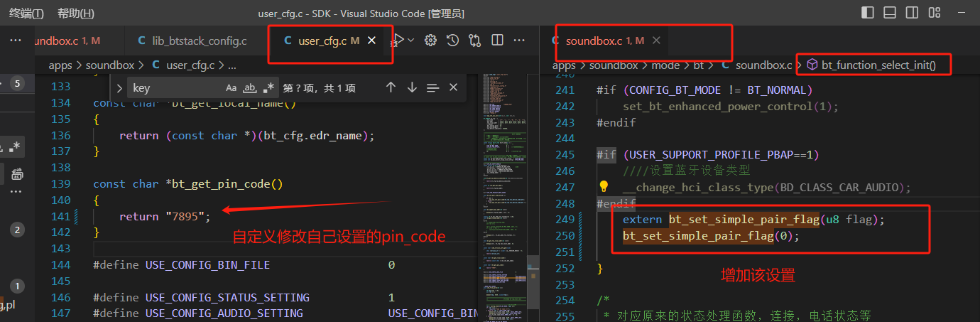Open changes compare icon in editor toolbar
Viewport: 980px width, 322px height.
tap(475, 41)
